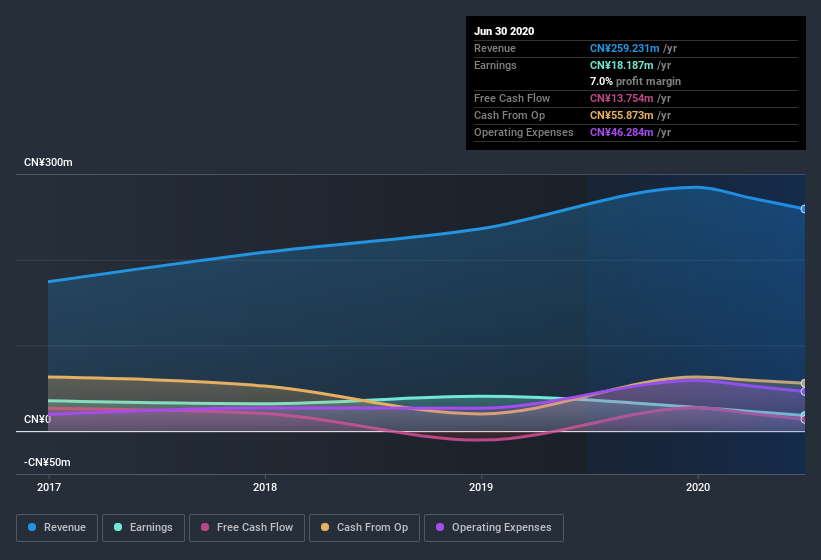The image size is (821, 560).
Task: Click the CN¥55.873m cash from op value
Action: coord(622,115)
